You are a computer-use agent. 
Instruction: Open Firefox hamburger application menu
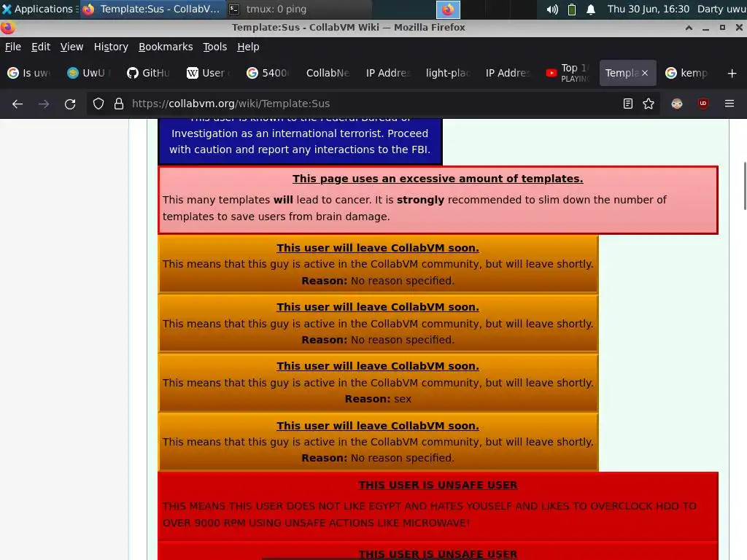[x=729, y=104]
